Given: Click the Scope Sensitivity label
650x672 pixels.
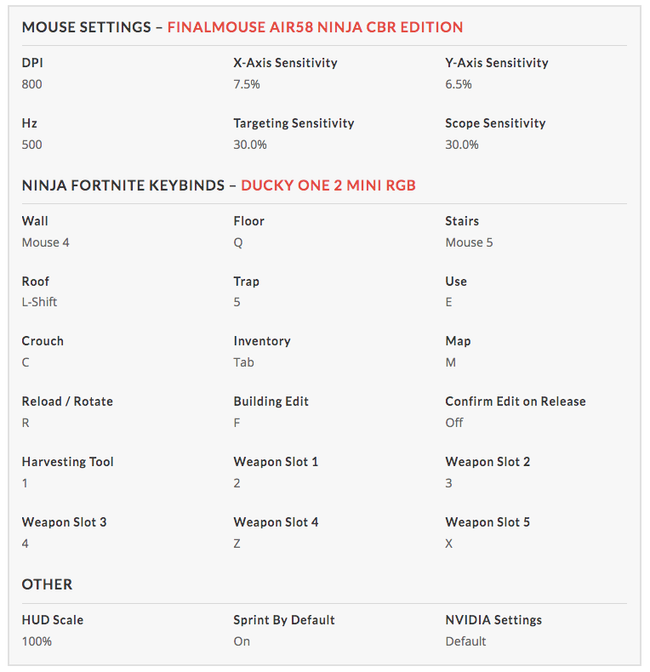Looking at the screenshot, I should 495,123.
